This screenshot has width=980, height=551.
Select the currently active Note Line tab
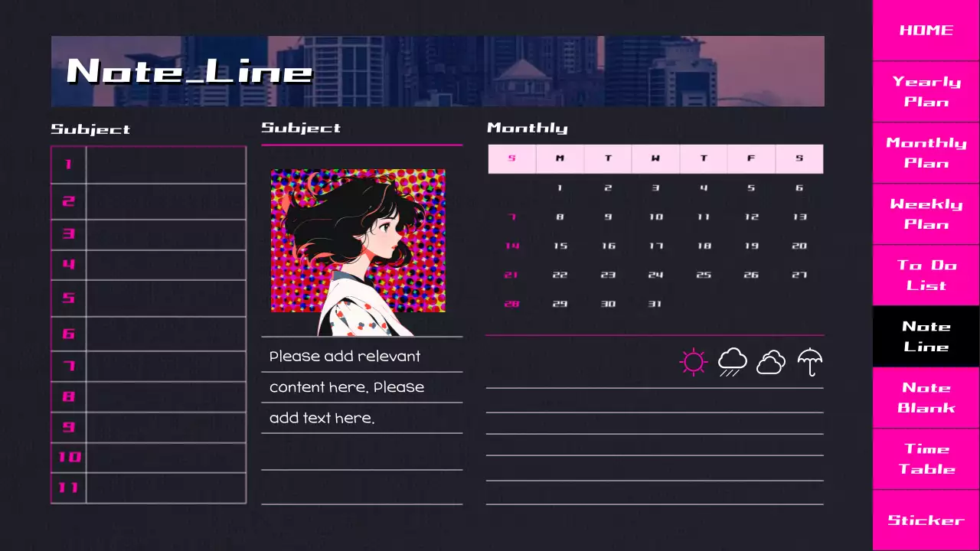(926, 337)
